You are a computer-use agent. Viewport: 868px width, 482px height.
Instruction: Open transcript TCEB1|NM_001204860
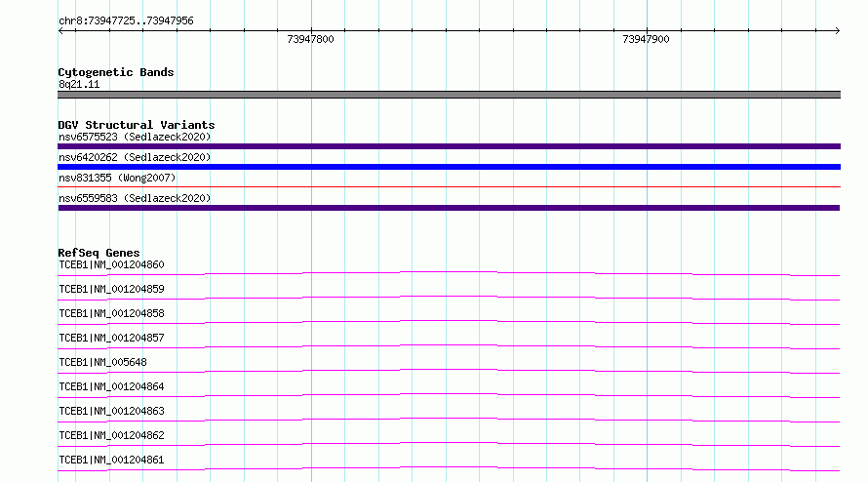point(111,264)
